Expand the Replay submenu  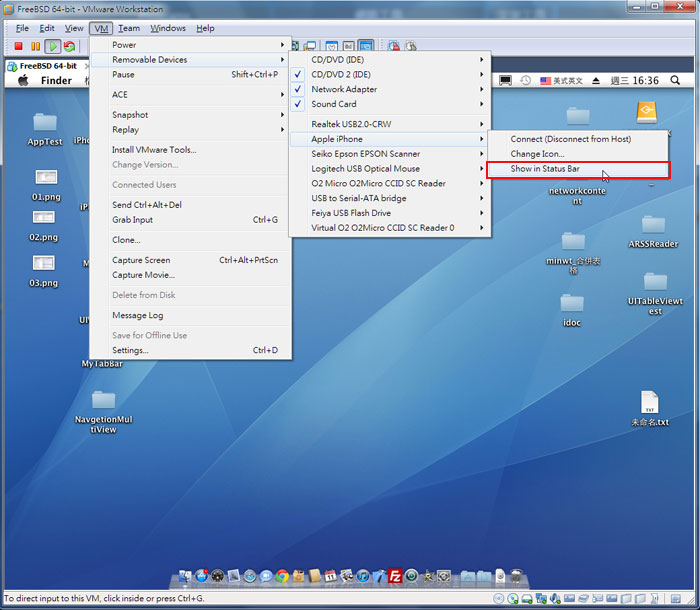[191, 129]
